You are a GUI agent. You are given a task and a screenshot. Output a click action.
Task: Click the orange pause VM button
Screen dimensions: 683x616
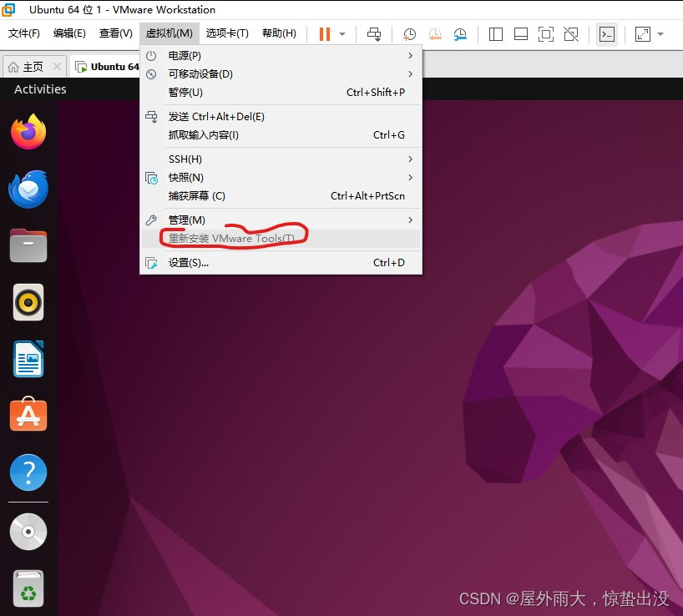[325, 34]
